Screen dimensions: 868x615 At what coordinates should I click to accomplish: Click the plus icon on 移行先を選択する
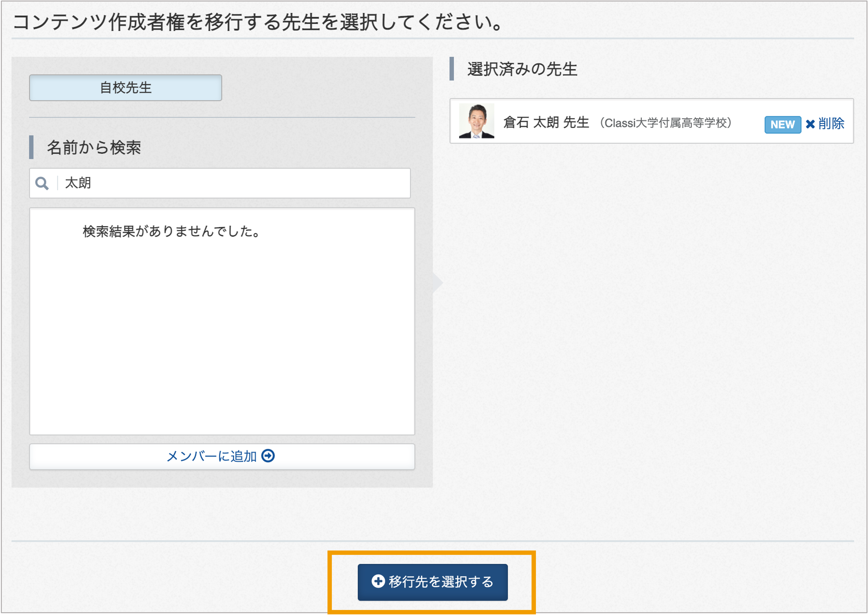pyautogui.click(x=378, y=581)
